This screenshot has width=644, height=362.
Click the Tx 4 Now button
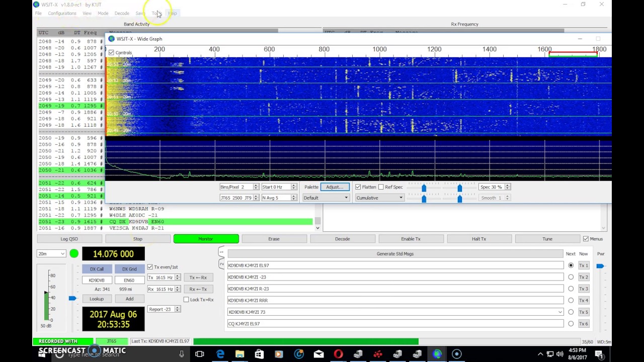[x=584, y=300]
